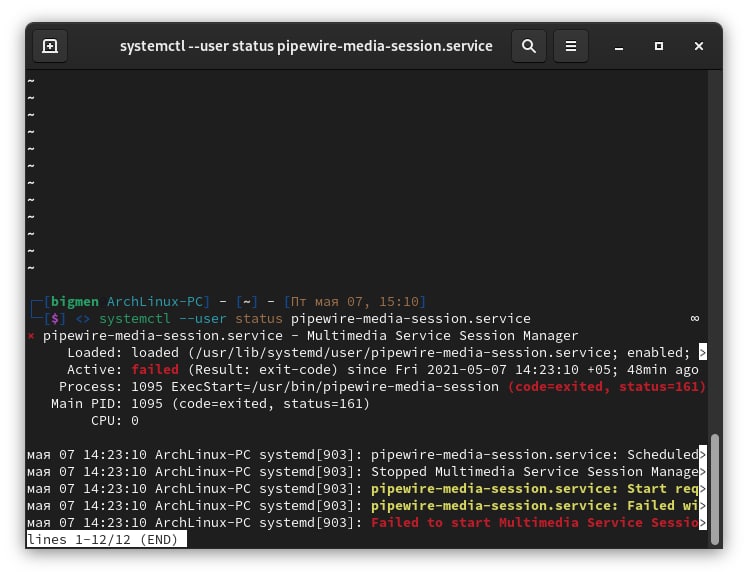The image size is (748, 577).
Task: Open the terminal search tool
Action: pos(529,46)
